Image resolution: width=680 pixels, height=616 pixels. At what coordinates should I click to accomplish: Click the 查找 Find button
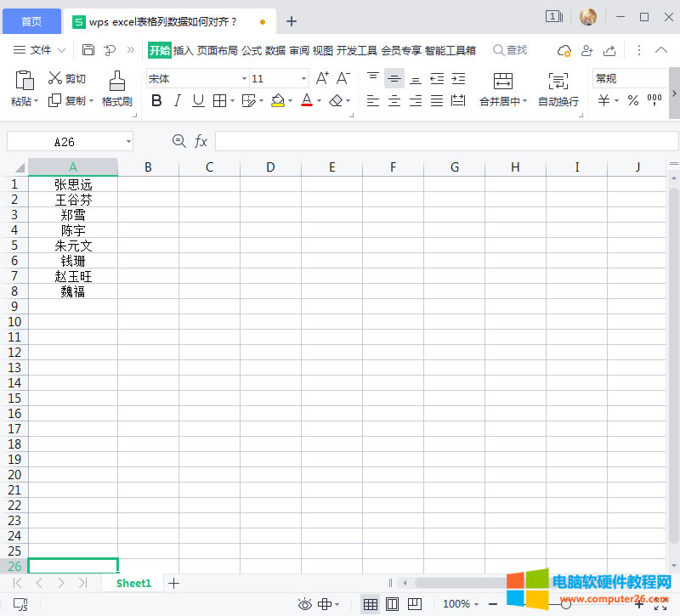pyautogui.click(x=510, y=50)
